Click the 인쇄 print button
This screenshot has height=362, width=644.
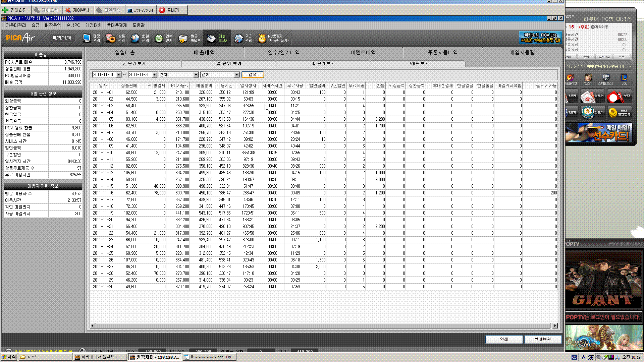point(504,340)
